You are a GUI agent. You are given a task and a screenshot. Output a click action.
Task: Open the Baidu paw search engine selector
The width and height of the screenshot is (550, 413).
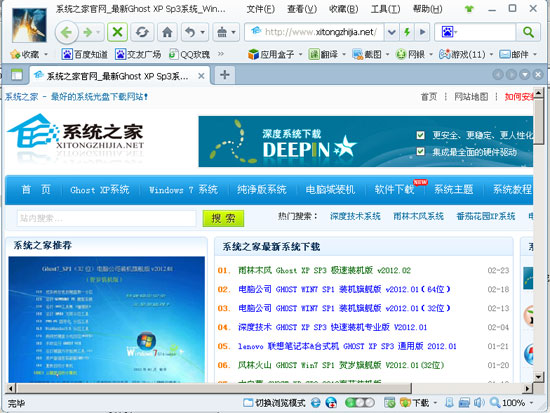tap(450, 32)
